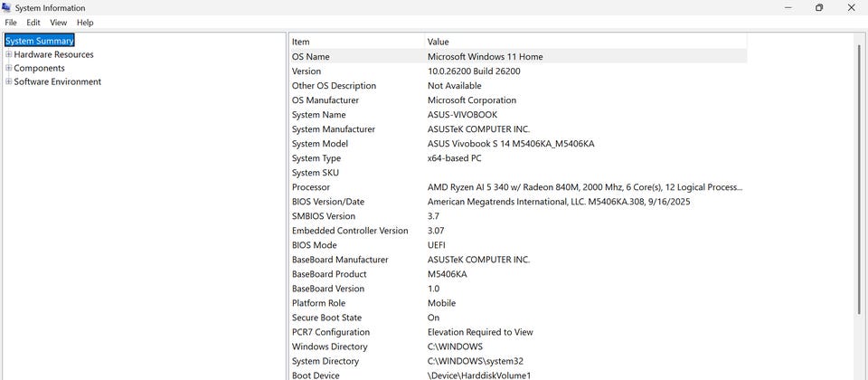Click value 10.0.26200 Build 26200
Viewport: 868px width, 380px height.
pyautogui.click(x=474, y=71)
